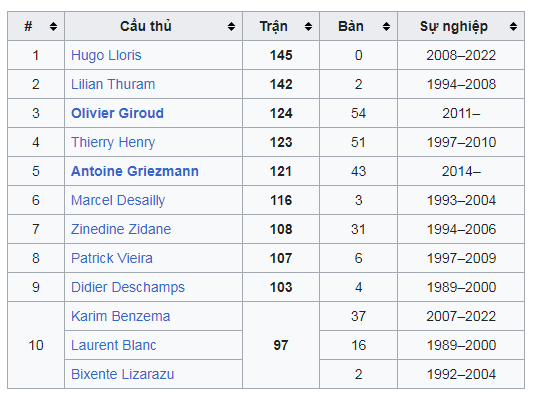Visit Bixente Lizarazu link

coord(122,374)
